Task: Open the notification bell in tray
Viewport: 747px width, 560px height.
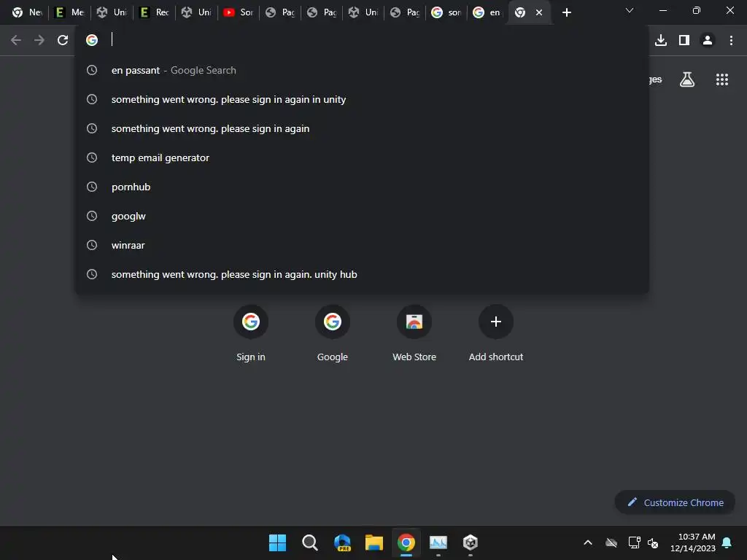Action: pos(727,542)
